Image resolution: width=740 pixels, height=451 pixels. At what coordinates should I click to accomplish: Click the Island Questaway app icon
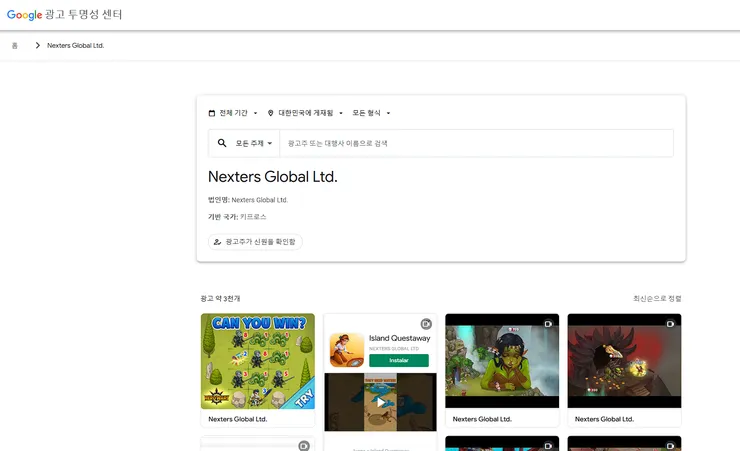(x=347, y=350)
